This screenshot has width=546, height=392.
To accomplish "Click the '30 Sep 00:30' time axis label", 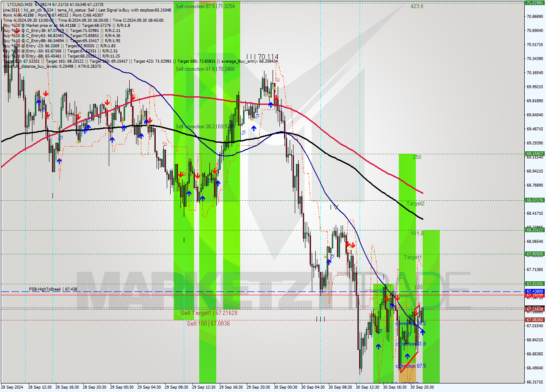I will [x=285, y=387].
